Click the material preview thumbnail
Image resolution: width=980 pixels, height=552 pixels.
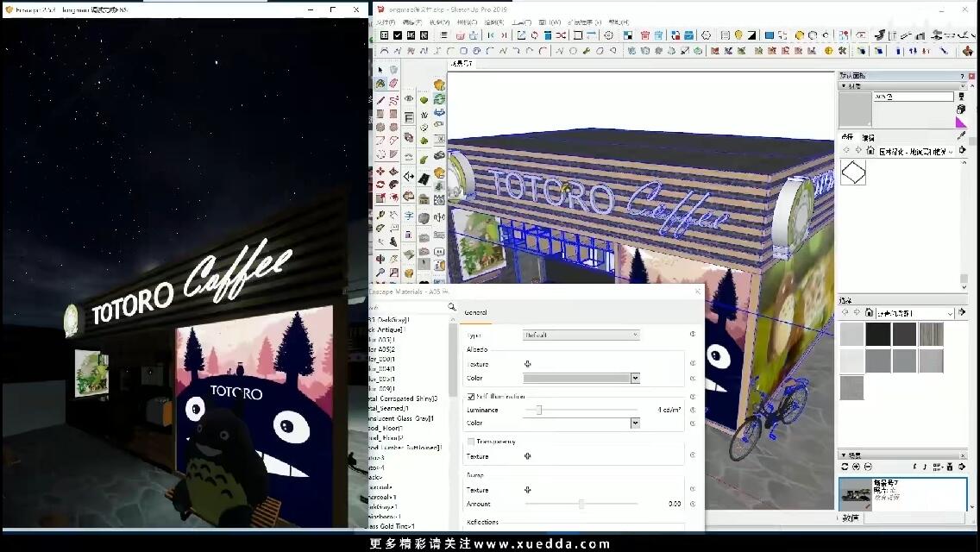(855, 110)
